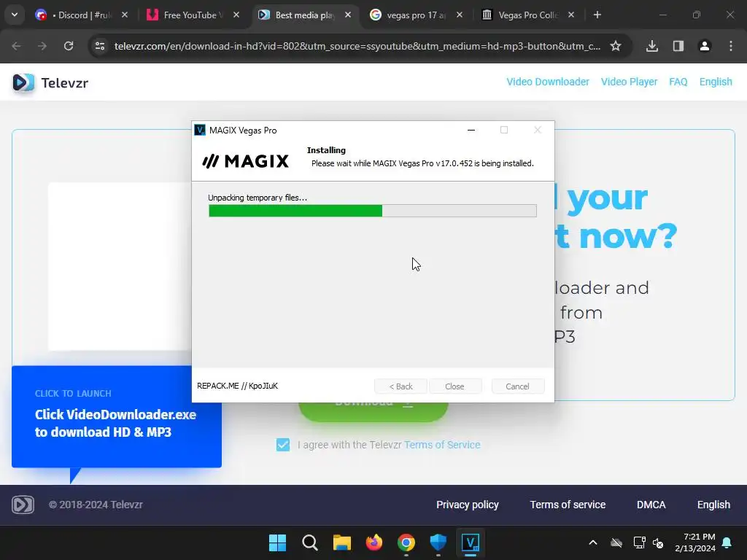747x560 pixels.
Task: Close the Vegas Pro Collection tab
Action: 570,15
